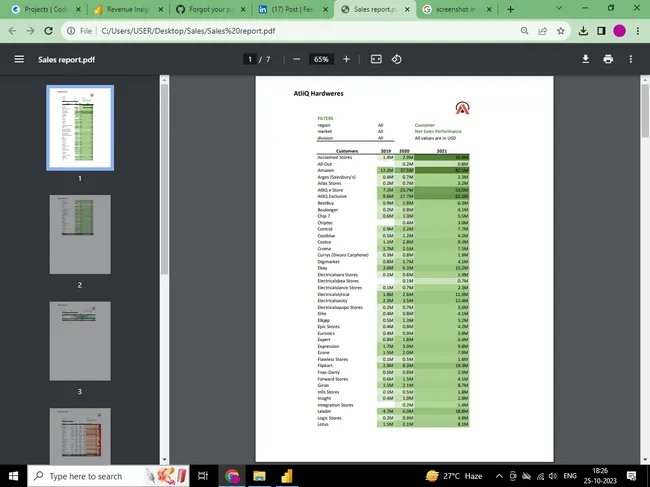Open a new browser tab
650x487 pixels.
(511, 9)
